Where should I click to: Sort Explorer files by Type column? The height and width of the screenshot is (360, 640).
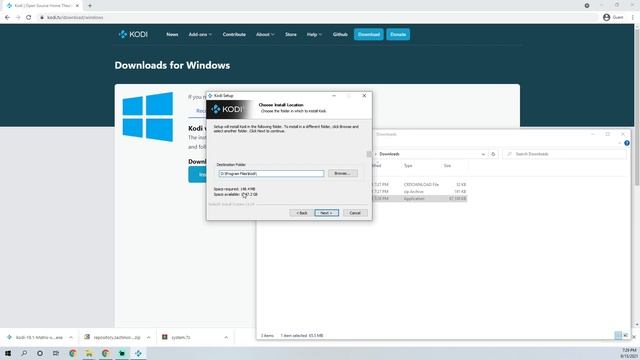pyautogui.click(x=408, y=166)
